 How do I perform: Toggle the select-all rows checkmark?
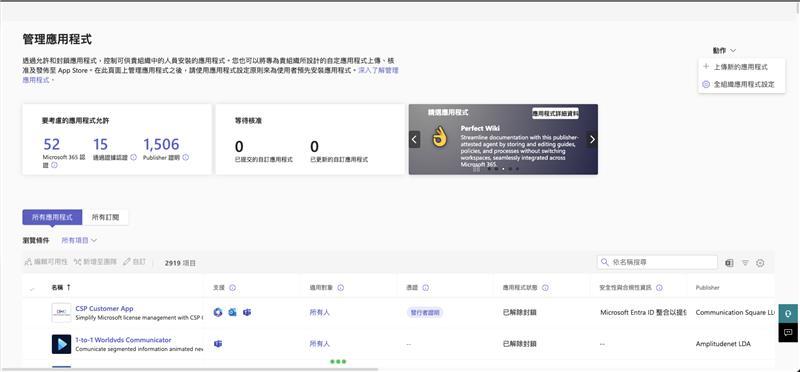[33, 288]
